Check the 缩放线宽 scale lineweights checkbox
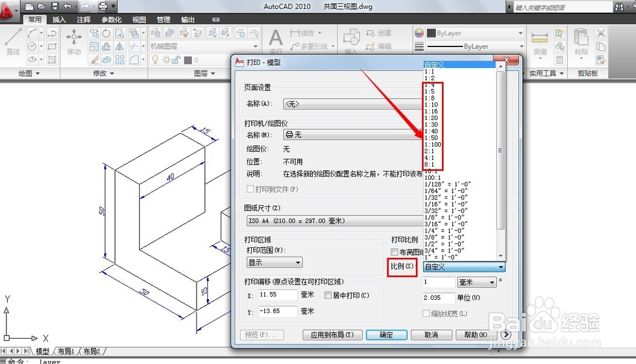Image resolution: width=636 pixels, height=364 pixels. pos(426,313)
